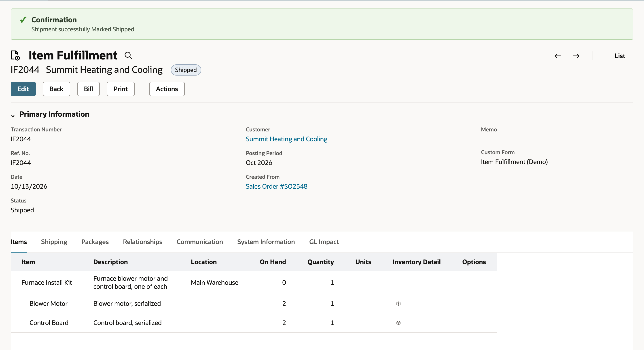Click the Description column header
The image size is (644, 350).
click(110, 262)
